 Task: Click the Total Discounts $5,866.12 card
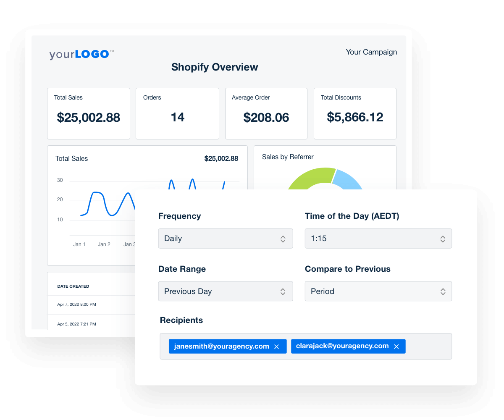point(355,113)
